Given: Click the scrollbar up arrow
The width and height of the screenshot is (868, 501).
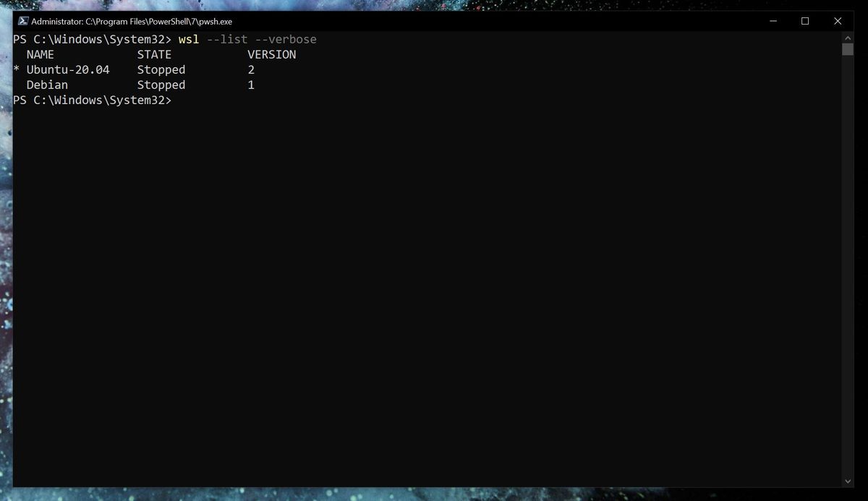Looking at the screenshot, I should coord(847,38).
